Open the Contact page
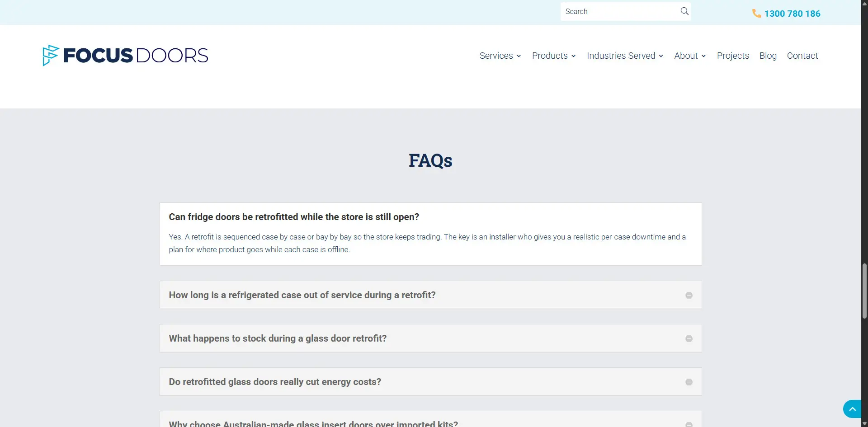 coord(802,56)
